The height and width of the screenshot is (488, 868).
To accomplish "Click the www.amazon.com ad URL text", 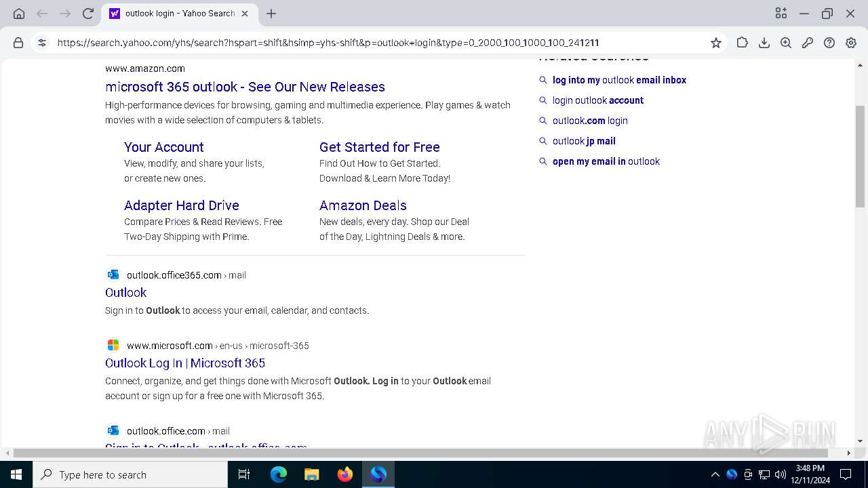I will point(144,68).
